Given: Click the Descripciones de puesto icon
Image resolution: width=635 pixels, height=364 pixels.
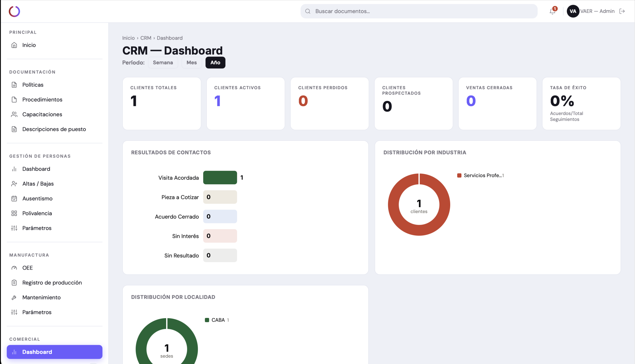Looking at the screenshot, I should click(14, 129).
